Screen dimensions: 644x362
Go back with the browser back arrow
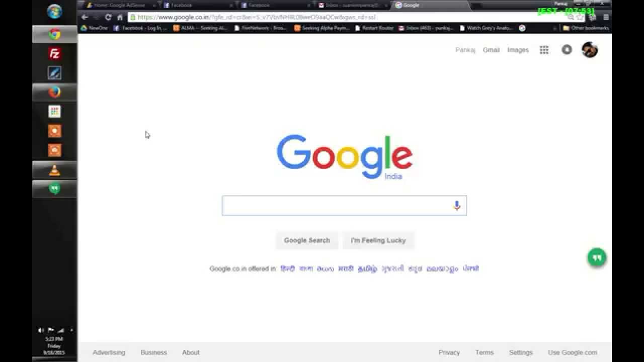[x=85, y=17]
